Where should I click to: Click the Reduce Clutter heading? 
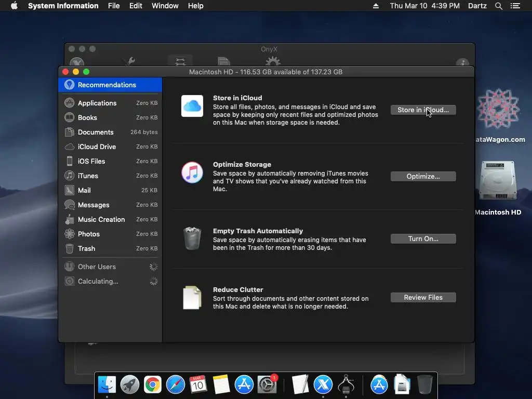pos(238,289)
